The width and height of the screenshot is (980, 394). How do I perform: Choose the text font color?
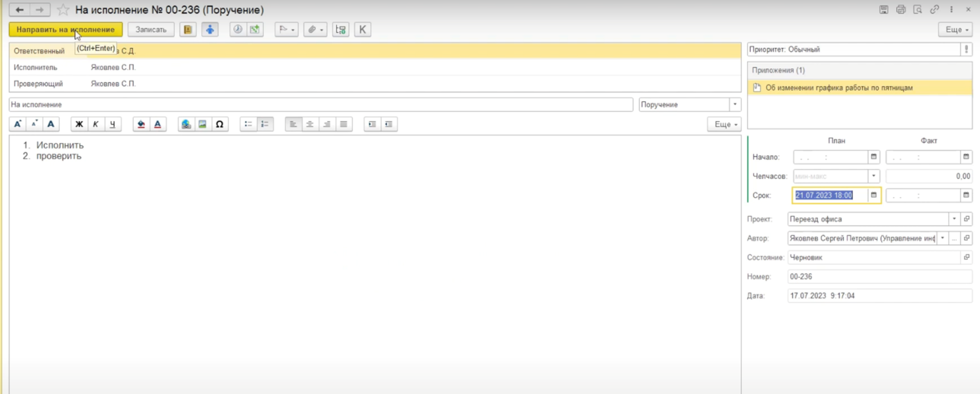point(157,124)
